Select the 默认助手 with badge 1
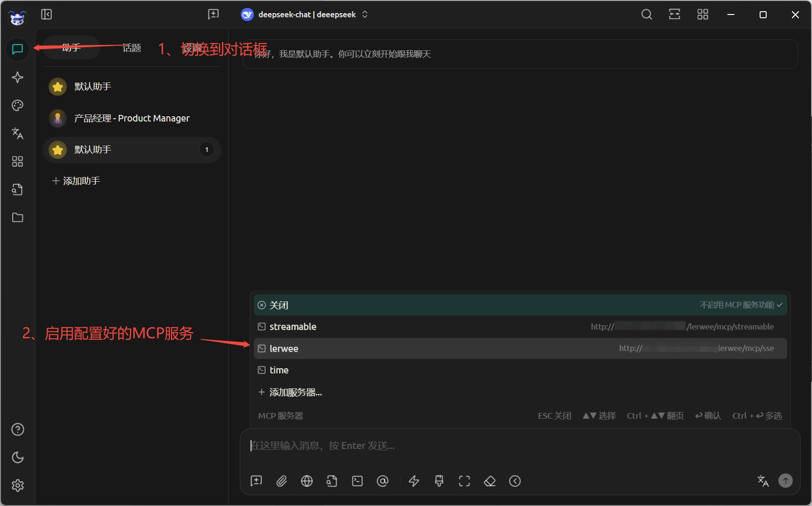Image resolution: width=812 pixels, height=506 pixels. 132,150
